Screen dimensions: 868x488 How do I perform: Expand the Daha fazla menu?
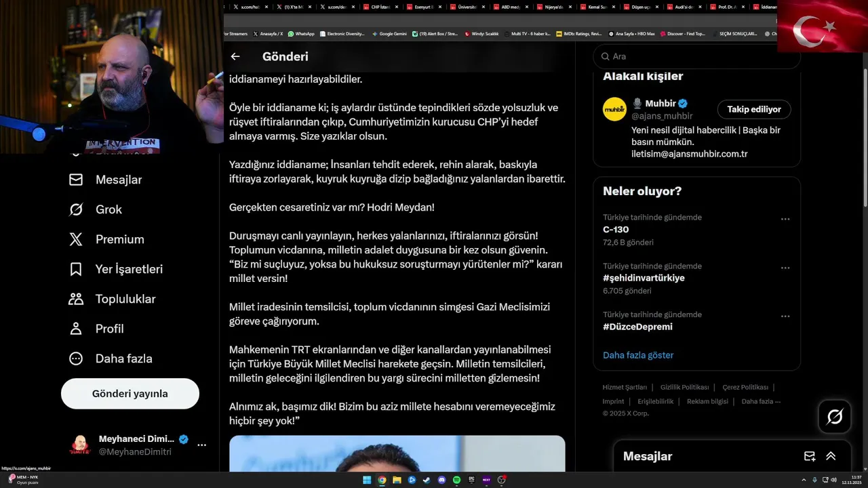coord(111,359)
